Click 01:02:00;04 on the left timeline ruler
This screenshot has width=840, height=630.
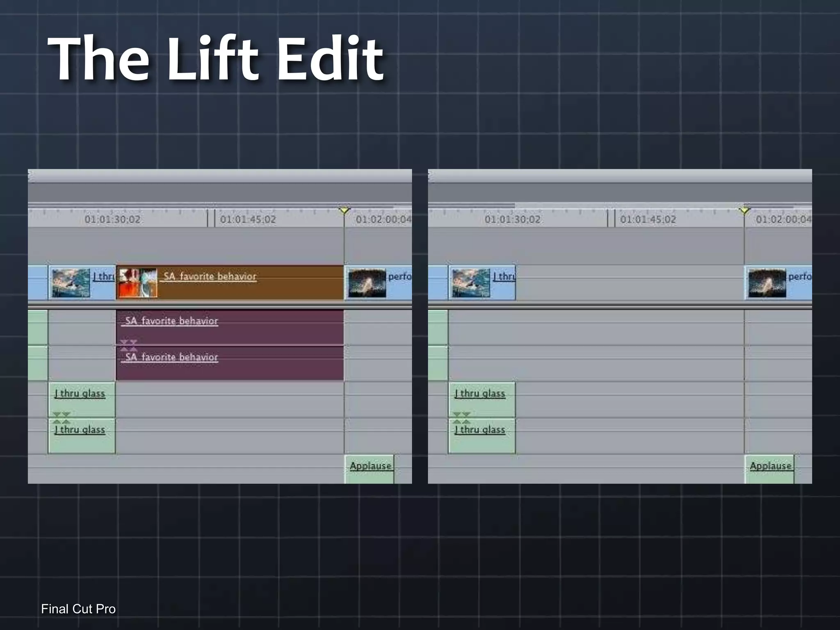coord(383,219)
